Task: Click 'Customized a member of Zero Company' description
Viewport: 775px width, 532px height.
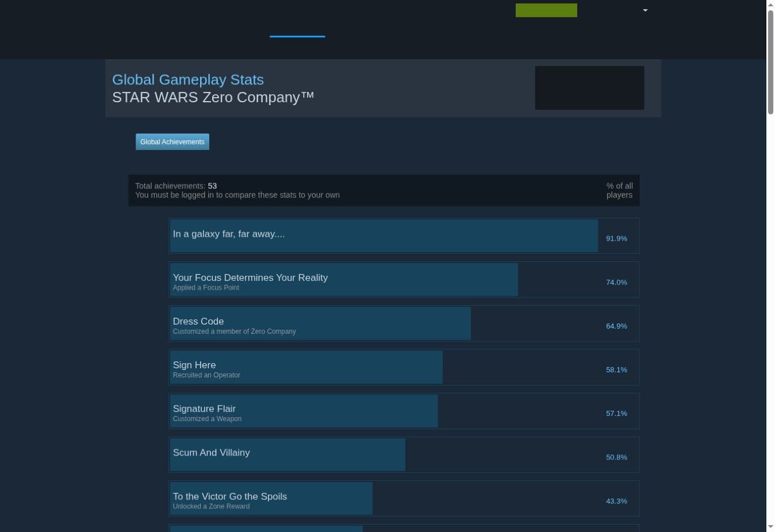Action: point(235,331)
